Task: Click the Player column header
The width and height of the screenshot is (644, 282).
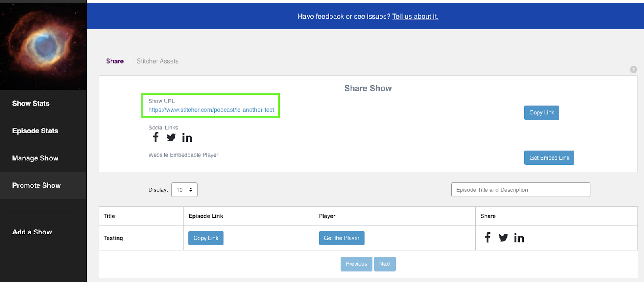Action: tap(395, 216)
